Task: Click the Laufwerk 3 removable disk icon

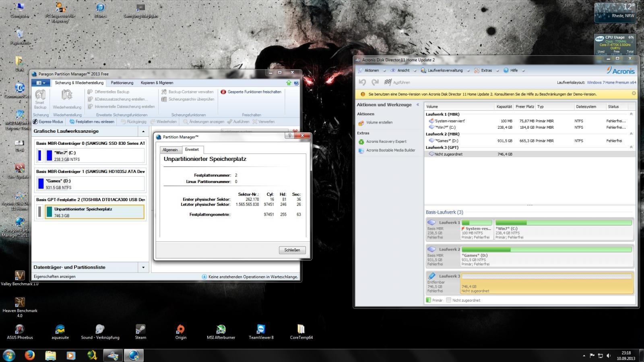Action: click(432, 276)
